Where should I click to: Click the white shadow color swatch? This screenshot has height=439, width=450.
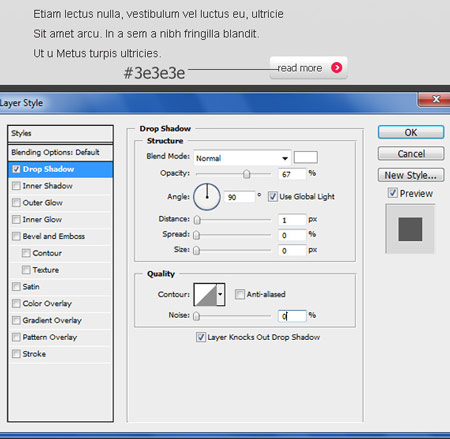point(306,157)
